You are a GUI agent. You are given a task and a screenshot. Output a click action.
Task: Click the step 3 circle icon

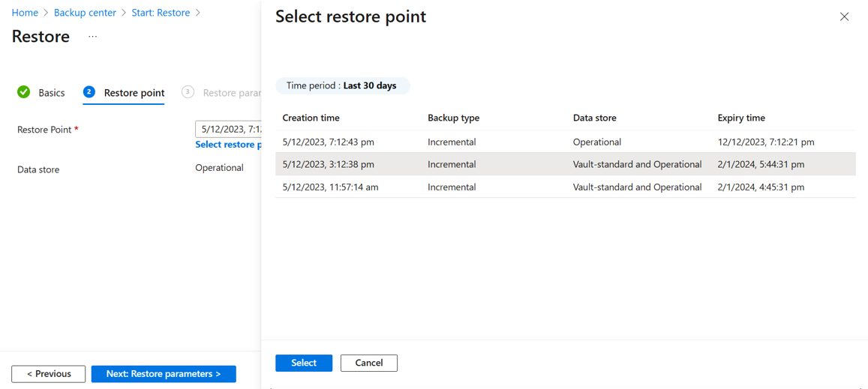[188, 92]
